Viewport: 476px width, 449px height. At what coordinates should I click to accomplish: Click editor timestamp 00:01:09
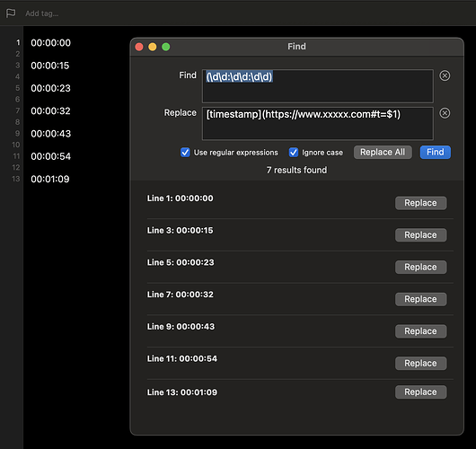(50, 179)
